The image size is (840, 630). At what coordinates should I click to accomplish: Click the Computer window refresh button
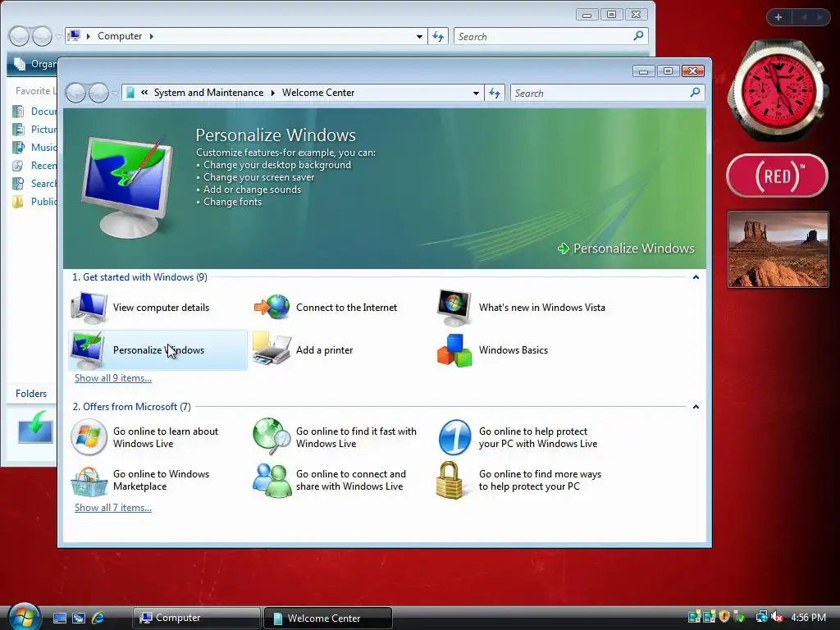pyautogui.click(x=438, y=36)
